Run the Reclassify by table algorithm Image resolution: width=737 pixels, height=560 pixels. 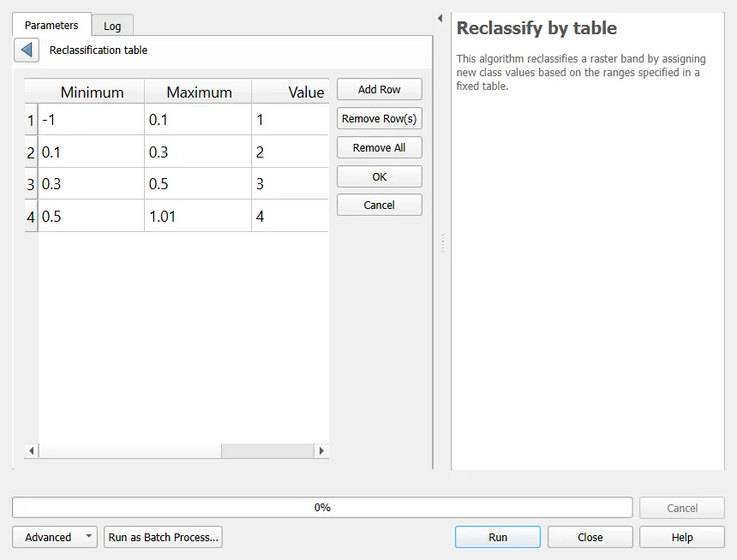pos(498,537)
